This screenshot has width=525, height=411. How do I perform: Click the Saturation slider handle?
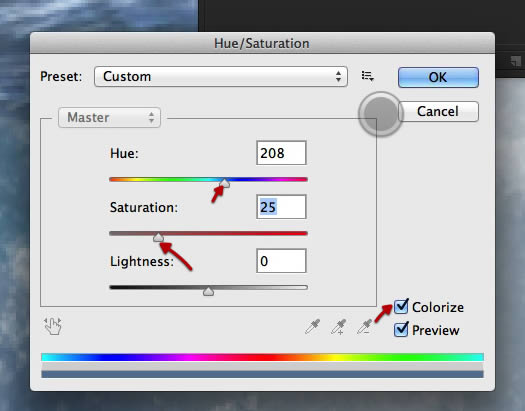[158, 237]
